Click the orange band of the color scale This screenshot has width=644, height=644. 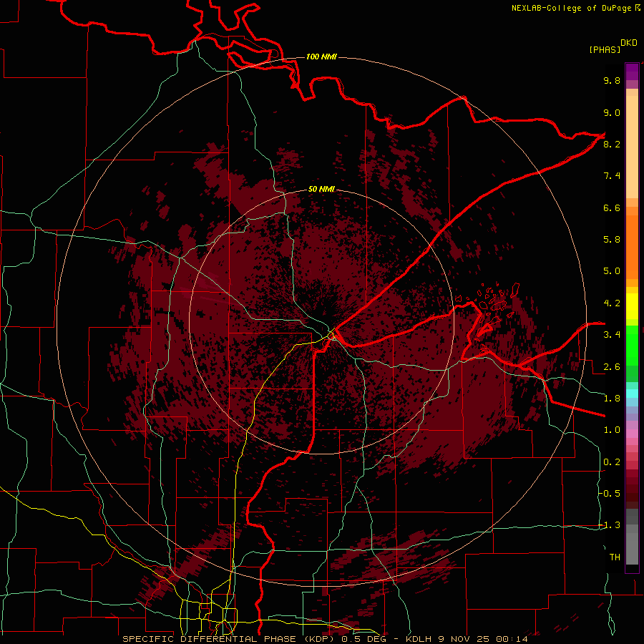(x=632, y=246)
